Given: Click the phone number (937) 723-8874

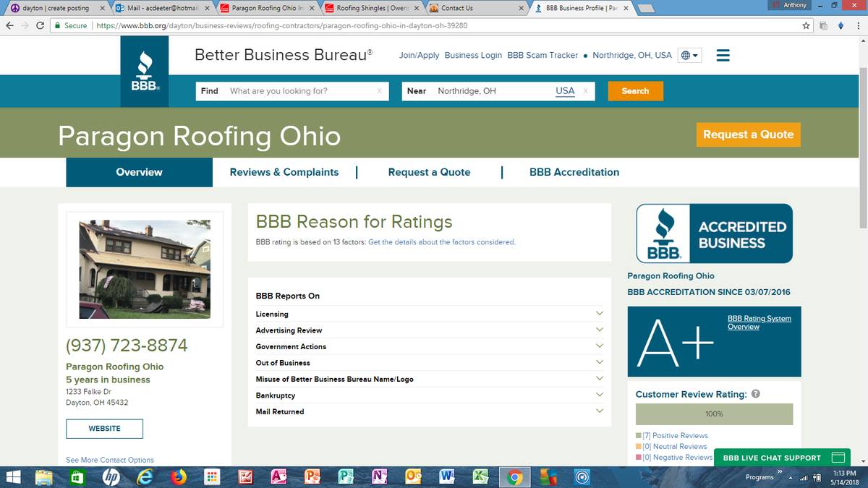Looking at the screenshot, I should (x=127, y=346).
